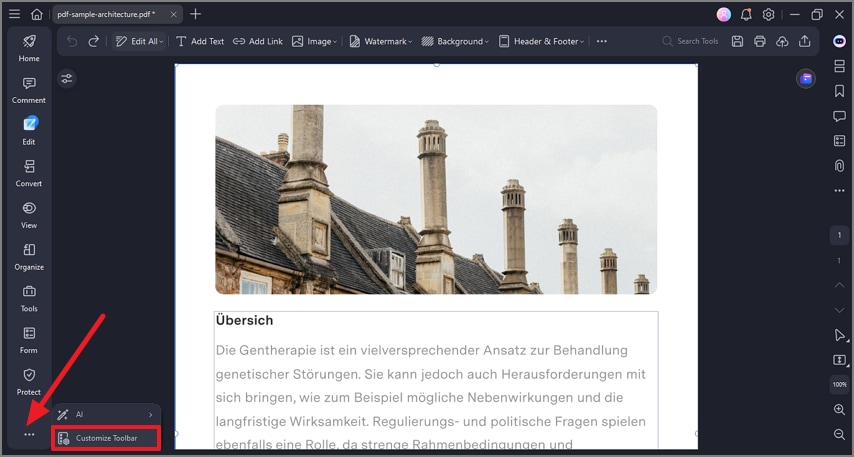Go to previous page arrow
The height and width of the screenshot is (457, 854).
pos(839,285)
